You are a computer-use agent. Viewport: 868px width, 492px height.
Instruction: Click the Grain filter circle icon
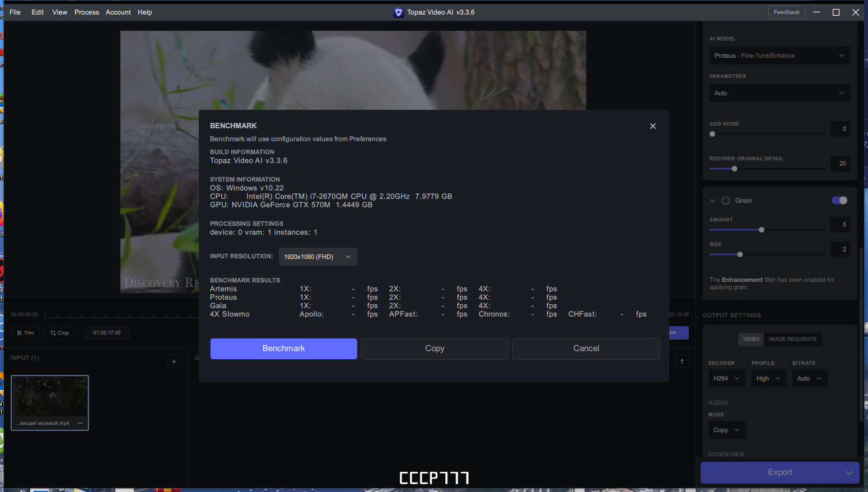tap(726, 201)
